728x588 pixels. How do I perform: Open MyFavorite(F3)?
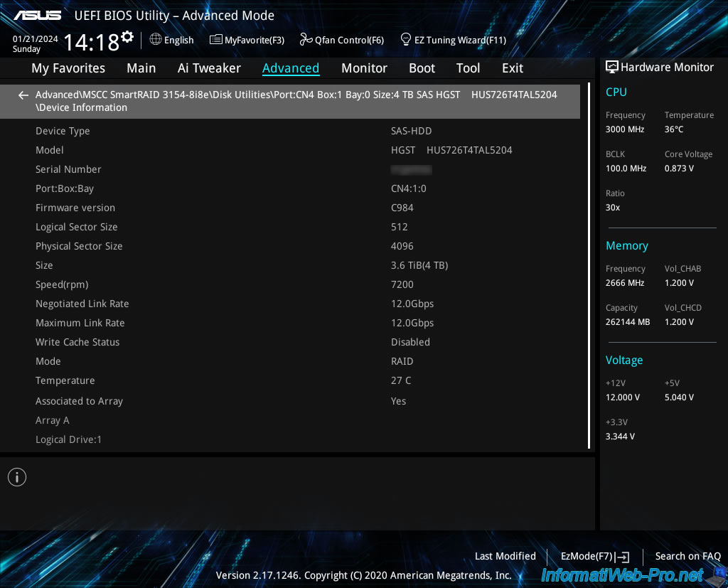(x=255, y=40)
